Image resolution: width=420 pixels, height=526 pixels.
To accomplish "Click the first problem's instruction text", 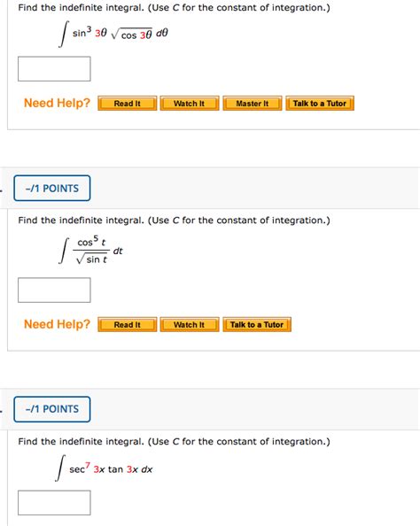I will 174,7.
